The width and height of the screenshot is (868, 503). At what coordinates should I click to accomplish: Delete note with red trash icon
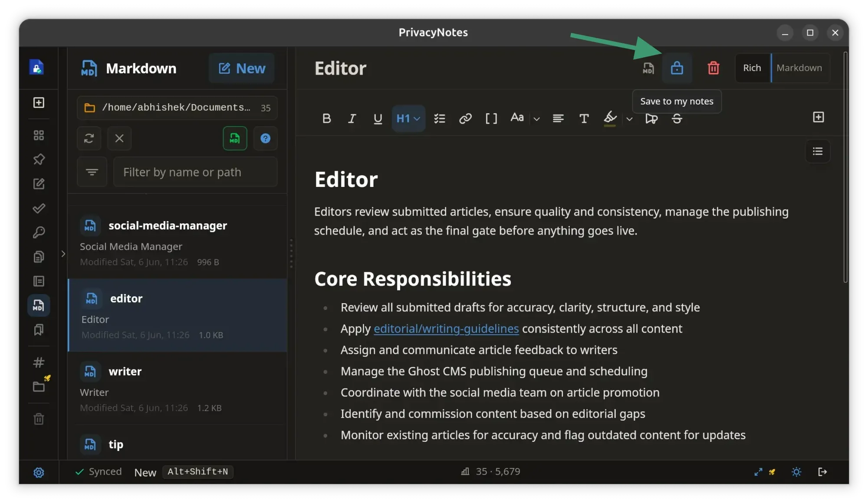pos(713,68)
